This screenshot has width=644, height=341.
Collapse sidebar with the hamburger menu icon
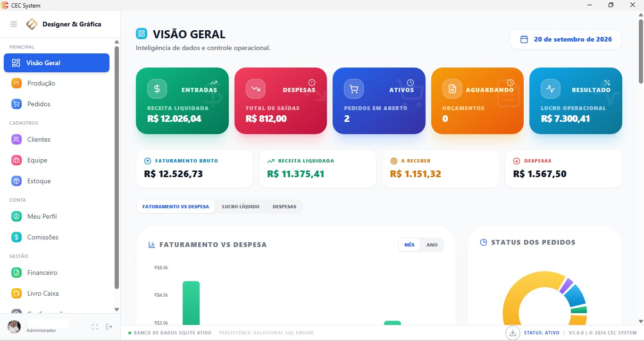[x=14, y=24]
